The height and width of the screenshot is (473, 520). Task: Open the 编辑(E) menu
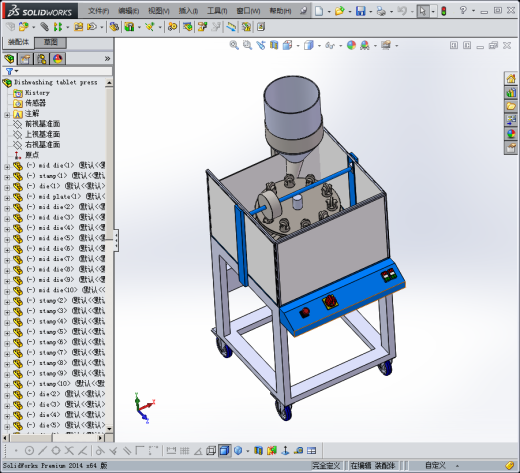pos(128,11)
